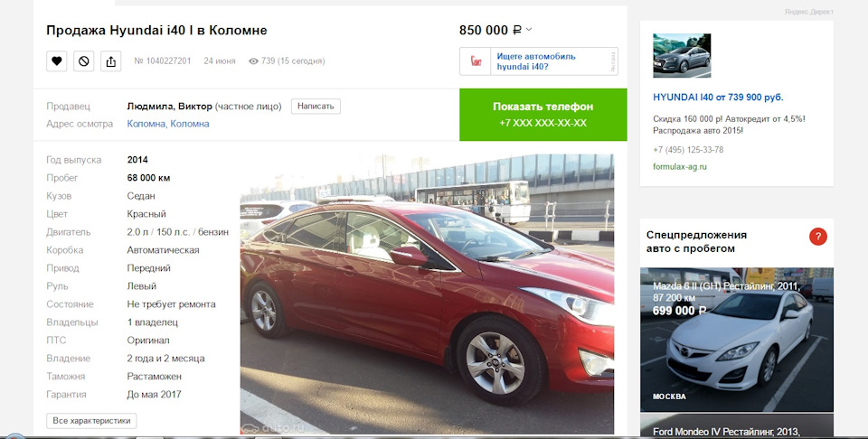Click the second 'Коломна' location link
868x439 pixels.
coord(190,124)
